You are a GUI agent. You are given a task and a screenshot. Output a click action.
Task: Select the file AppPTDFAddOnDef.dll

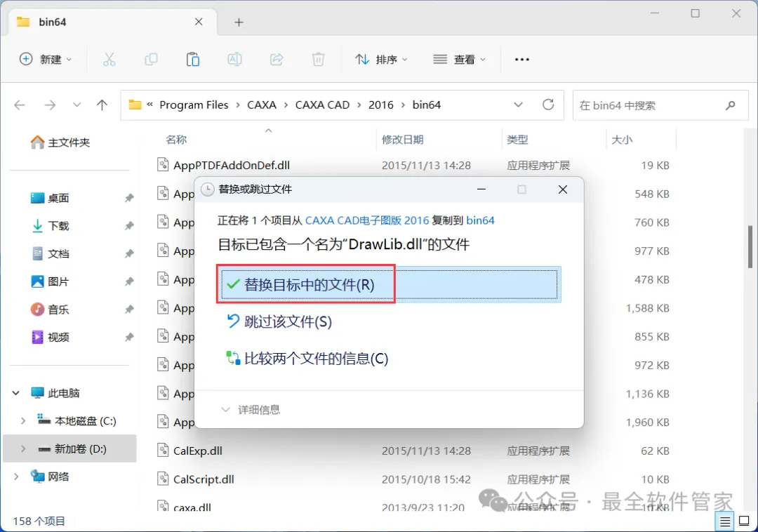[232, 165]
